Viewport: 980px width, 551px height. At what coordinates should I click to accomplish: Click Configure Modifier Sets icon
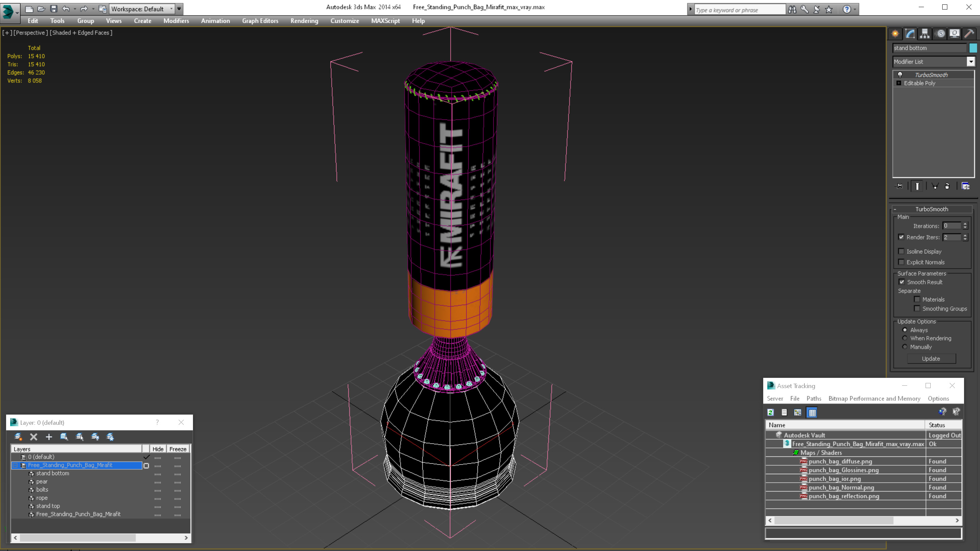[x=966, y=186]
